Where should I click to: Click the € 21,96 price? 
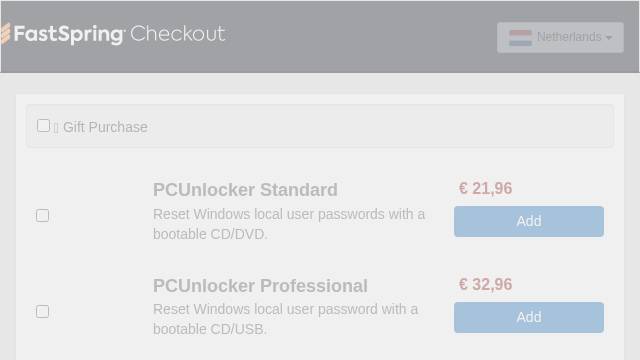pyautogui.click(x=485, y=189)
